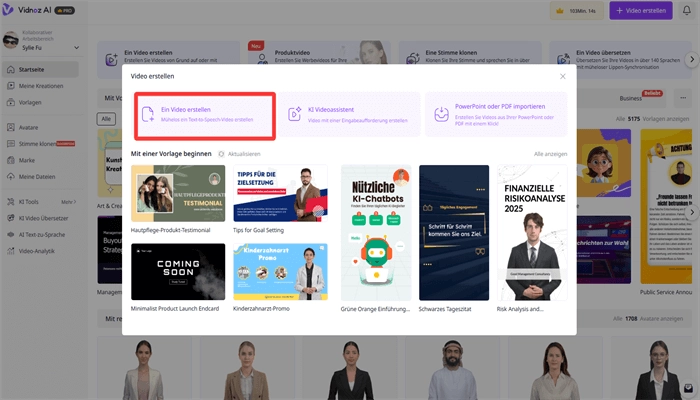Click the Video-Analytik chart icon
Image resolution: width=700 pixels, height=400 pixels.
click(x=11, y=251)
